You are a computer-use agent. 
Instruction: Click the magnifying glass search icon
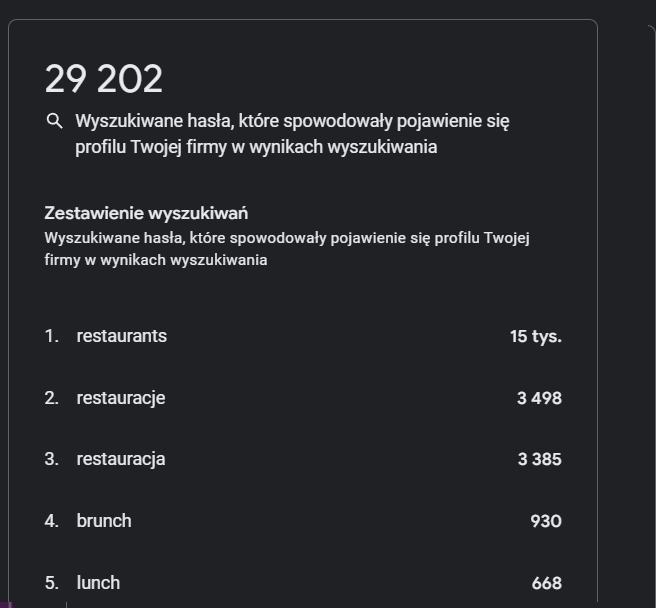click(x=55, y=121)
